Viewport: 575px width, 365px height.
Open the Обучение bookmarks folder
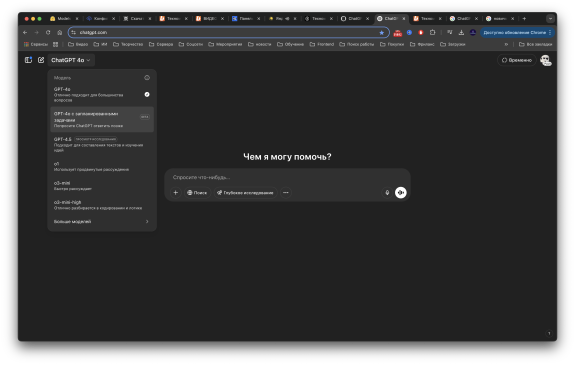pyautogui.click(x=290, y=44)
